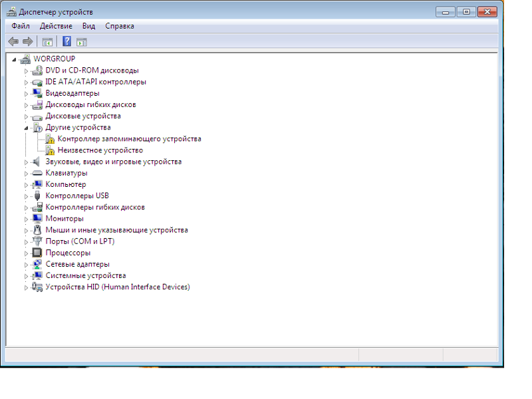The width and height of the screenshot is (532, 399).
Task: Click warning icon for Контроллер запоминающего устройства
Action: tap(50, 139)
